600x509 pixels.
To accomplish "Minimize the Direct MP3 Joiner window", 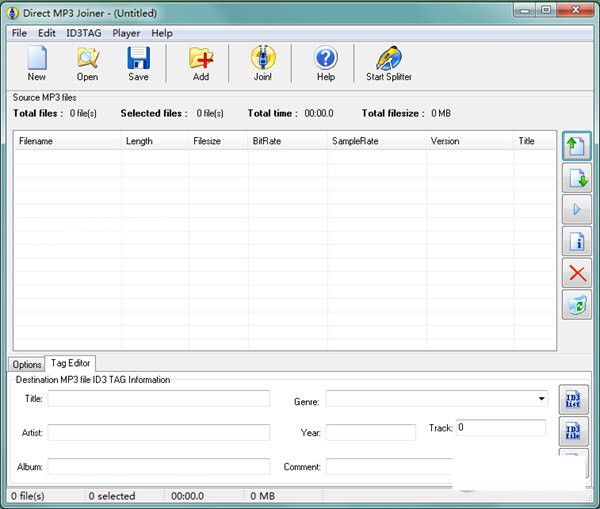I will coord(525,10).
